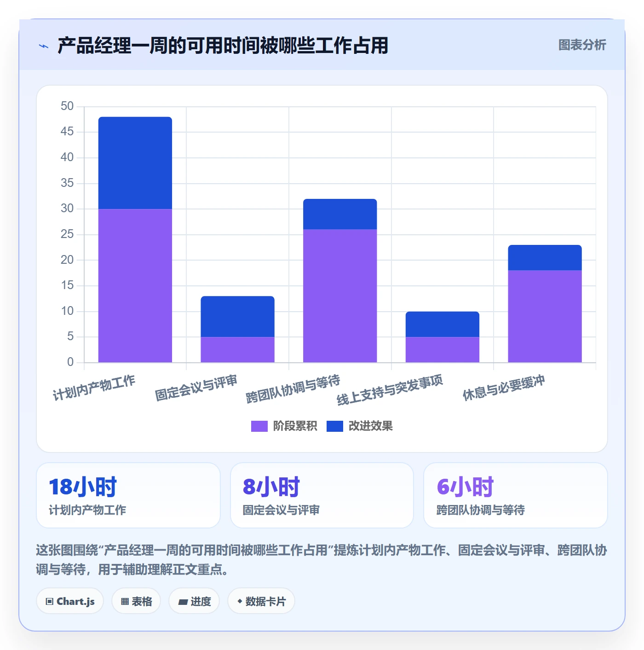Click the purple segment of 固定会议与评审 bar
This screenshot has width=644, height=650.
237,349
